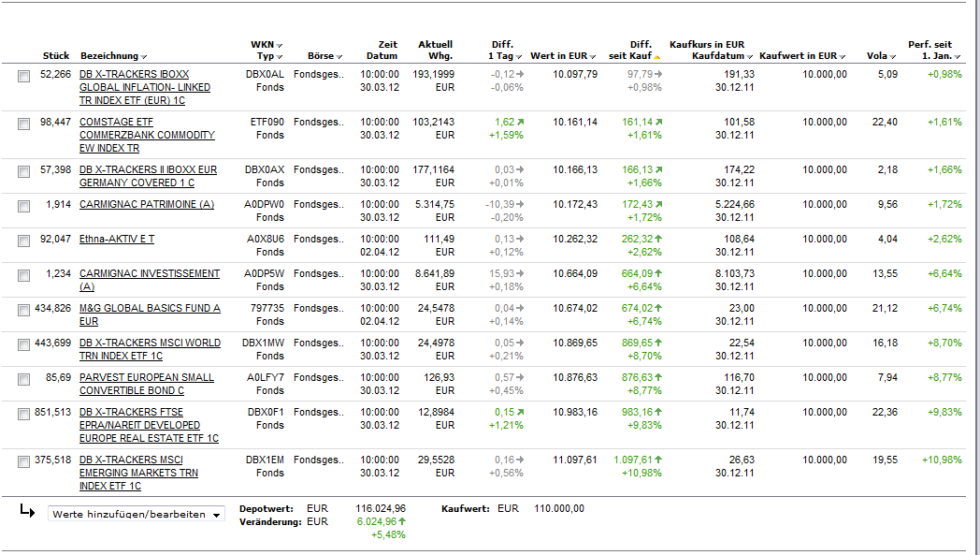Open DB X-Trackers FTSE EPRA/NAREIT Real Estate link
This screenshot has height=555, width=980.
tap(149, 426)
